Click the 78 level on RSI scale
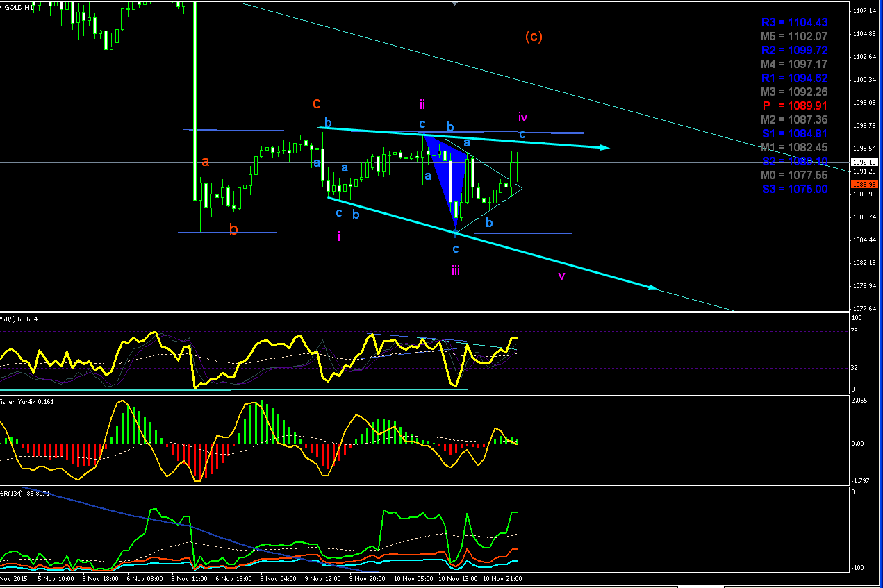Screen dimensions: 883x588 [855, 332]
